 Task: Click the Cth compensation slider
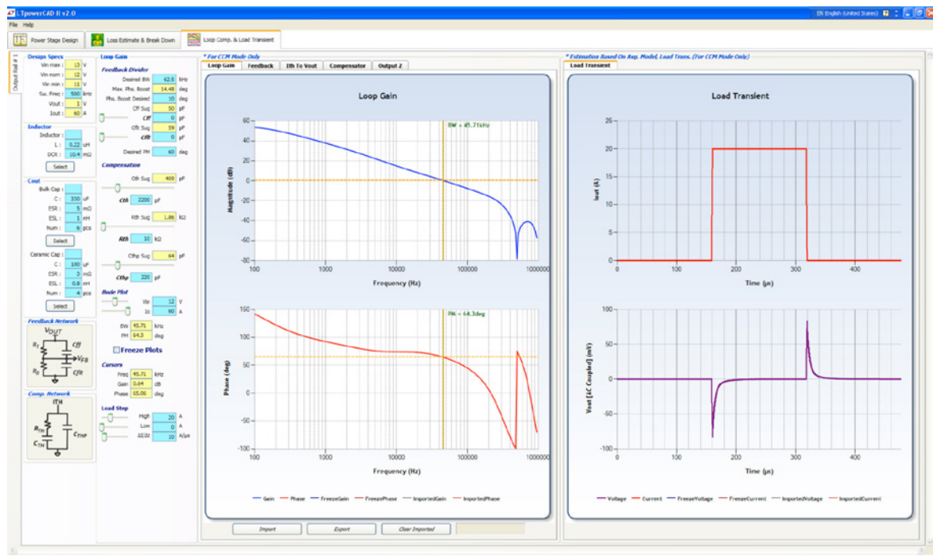pos(118,189)
